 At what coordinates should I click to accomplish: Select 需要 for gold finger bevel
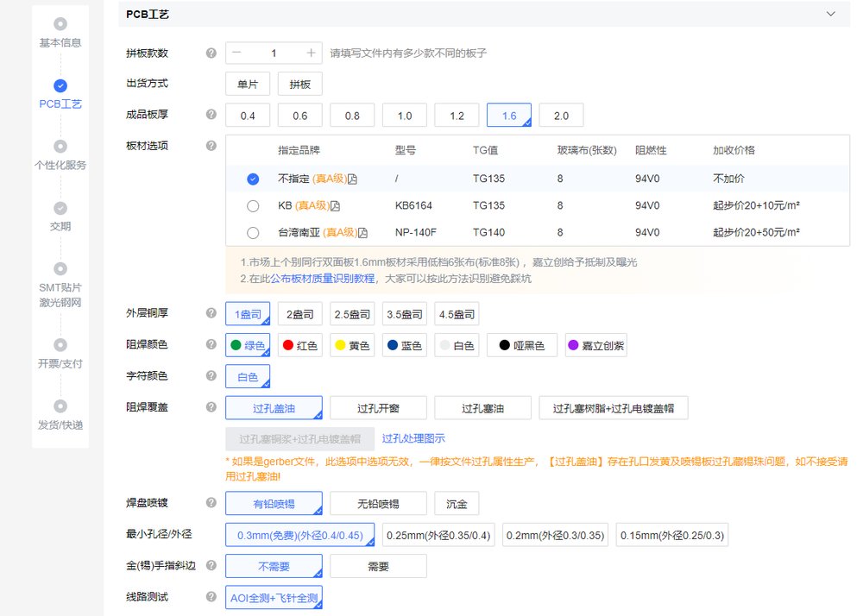coord(378,566)
